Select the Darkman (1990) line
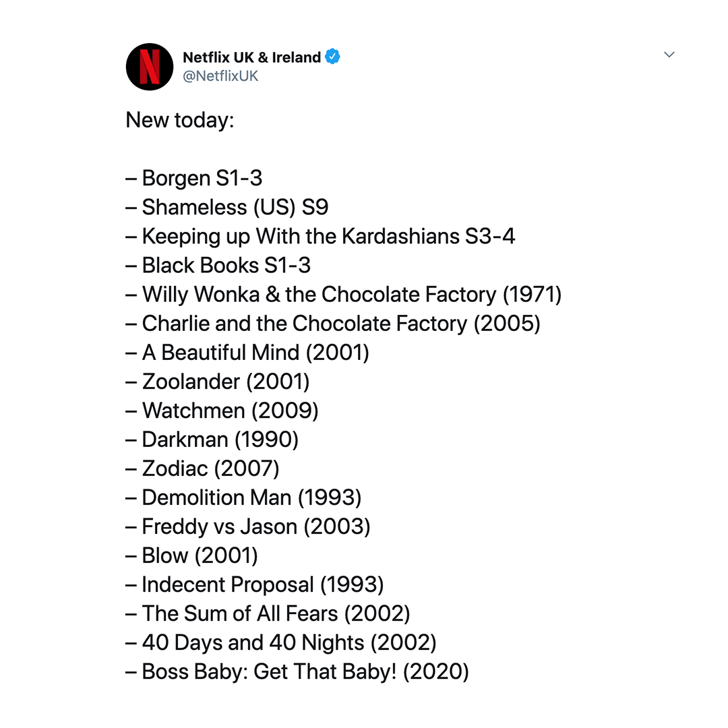 tap(212, 439)
